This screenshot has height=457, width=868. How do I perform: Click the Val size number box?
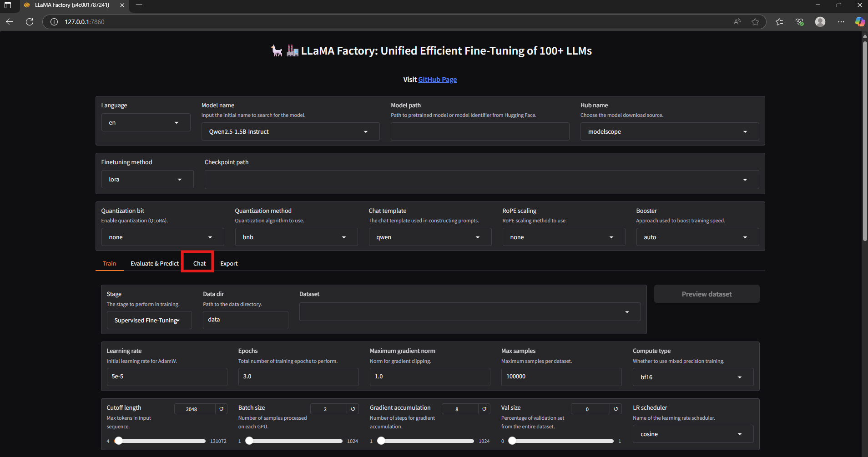click(x=590, y=409)
